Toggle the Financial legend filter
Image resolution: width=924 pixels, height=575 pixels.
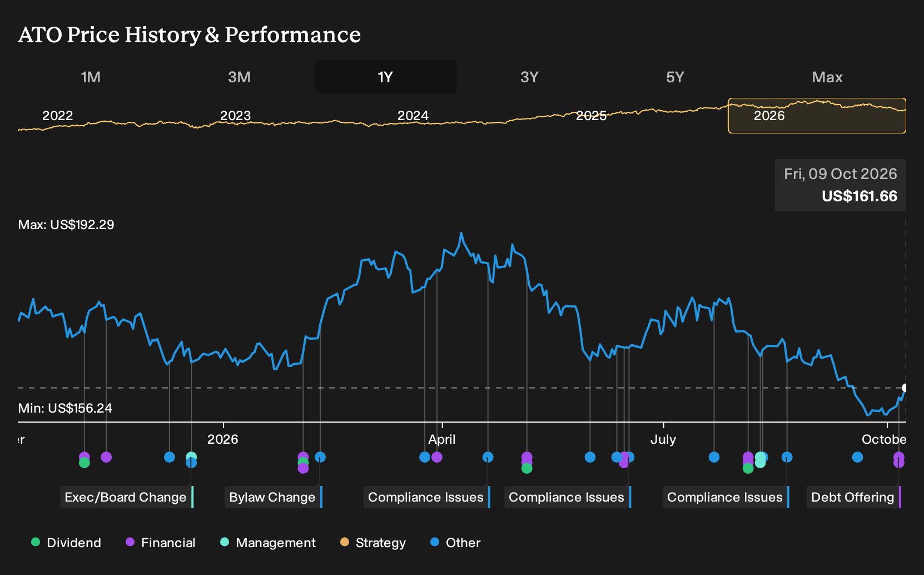(161, 543)
